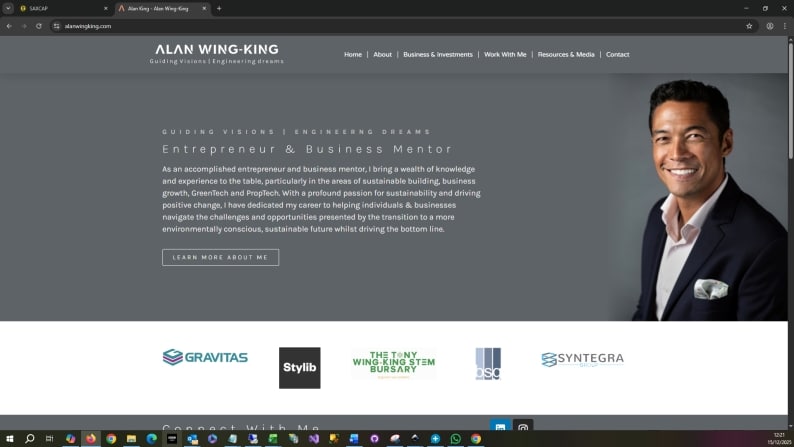Expand the tab search dropdown

(x=8, y=8)
